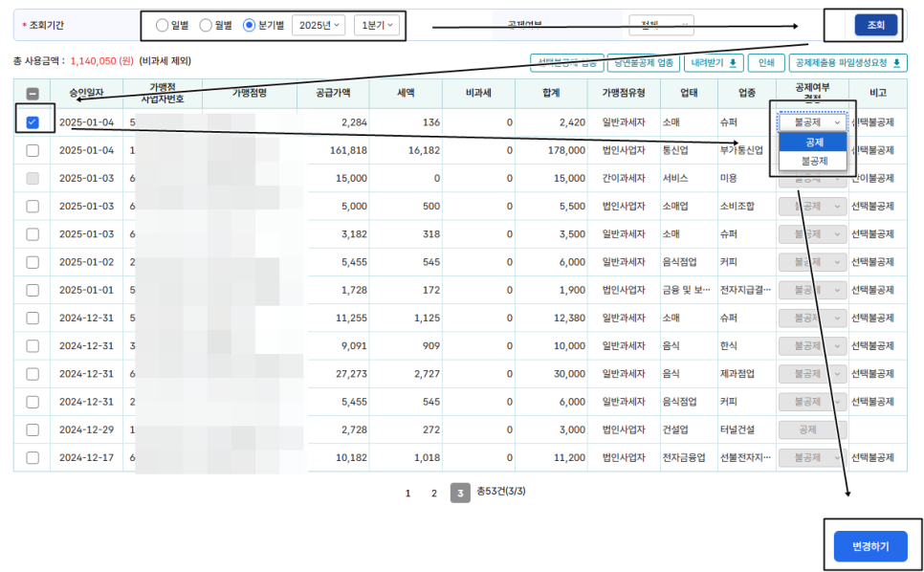Click the 내려받기 download button

point(714,63)
